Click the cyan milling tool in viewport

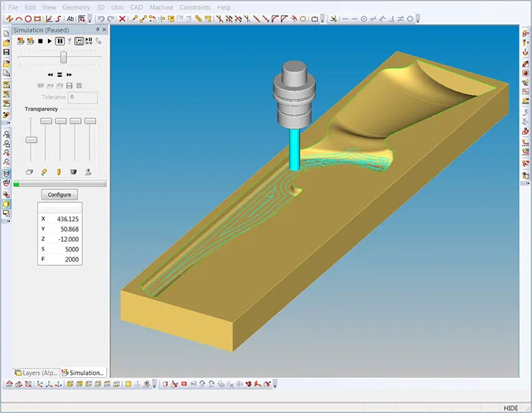pos(295,149)
